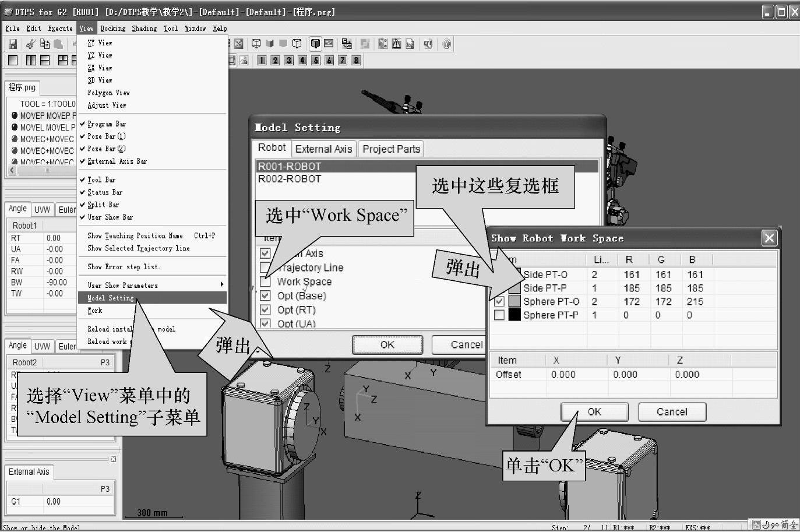This screenshot has width=800, height=532.
Task: Click the Save floppy disk icon
Action: (x=13, y=44)
